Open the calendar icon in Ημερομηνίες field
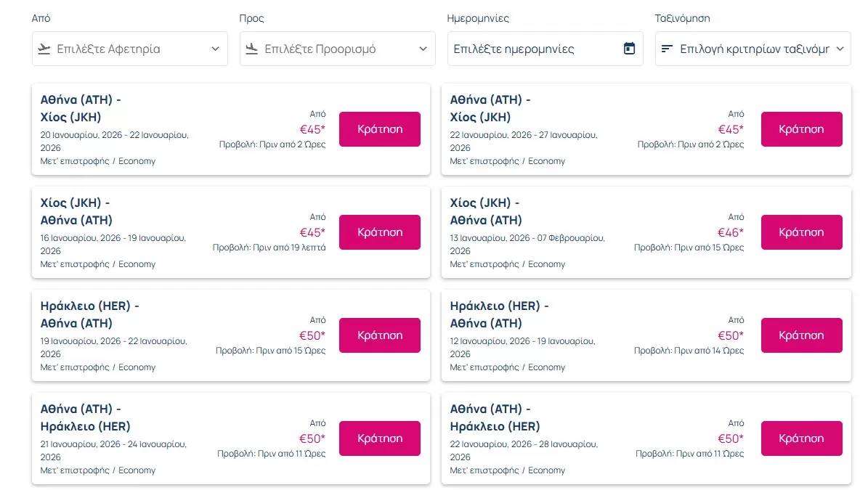Image resolution: width=868 pixels, height=490 pixels. tap(629, 49)
